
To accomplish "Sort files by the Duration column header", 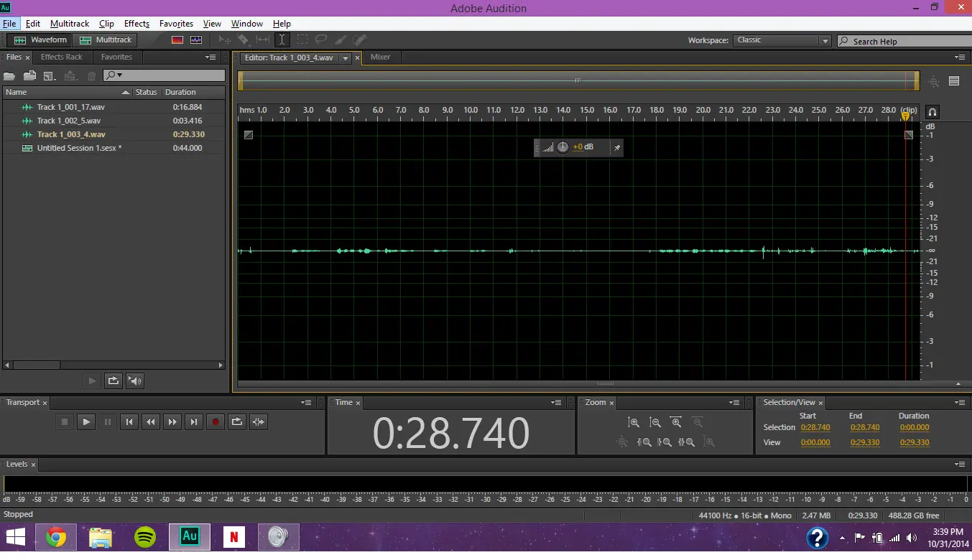I will 193,92.
